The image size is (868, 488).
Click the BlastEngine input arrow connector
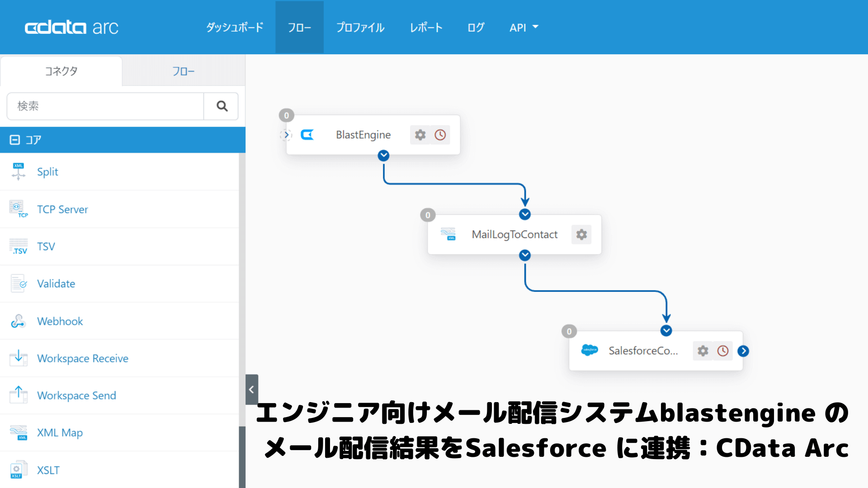[x=286, y=135]
